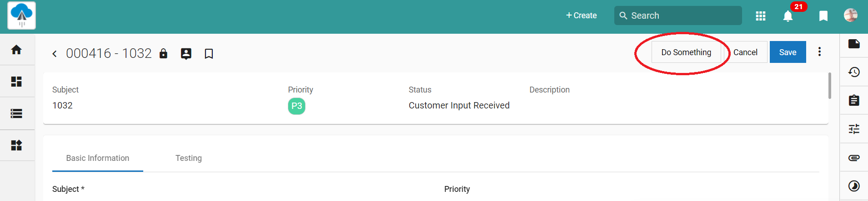Viewport: 868px width, 201px height.
Task: Open notifications bell with 21 badge
Action: [x=788, y=16]
